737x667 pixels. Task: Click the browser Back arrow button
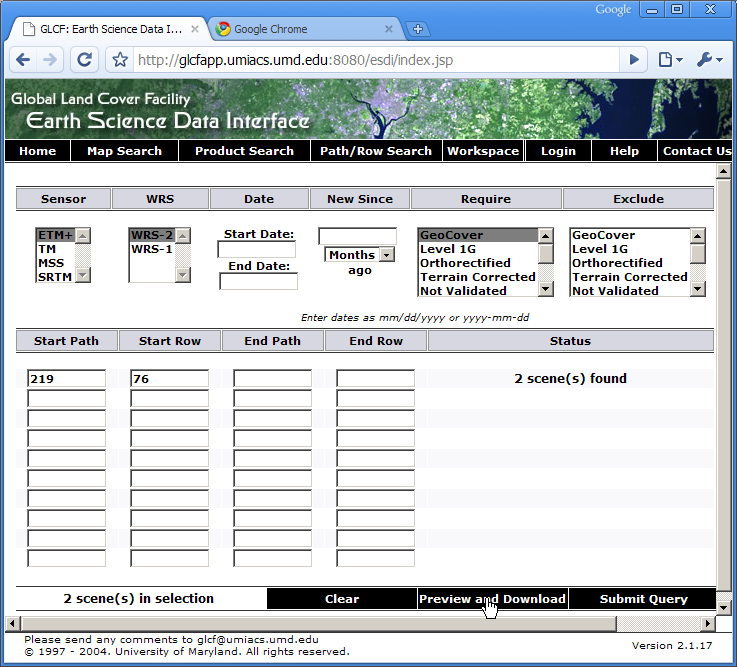pyautogui.click(x=24, y=60)
